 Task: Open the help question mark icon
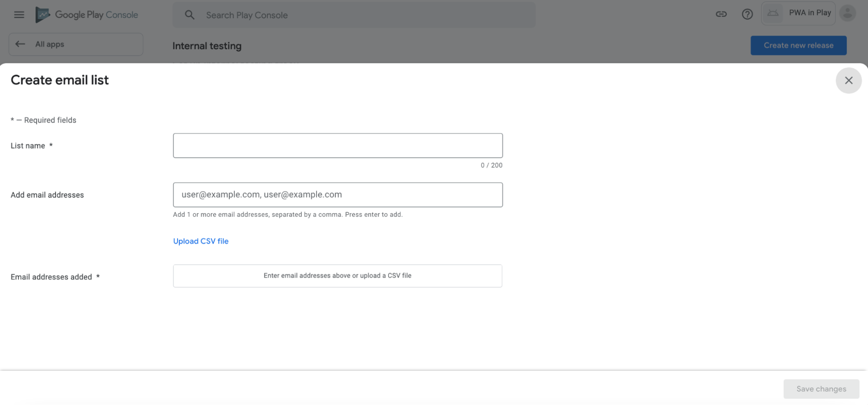click(x=747, y=14)
